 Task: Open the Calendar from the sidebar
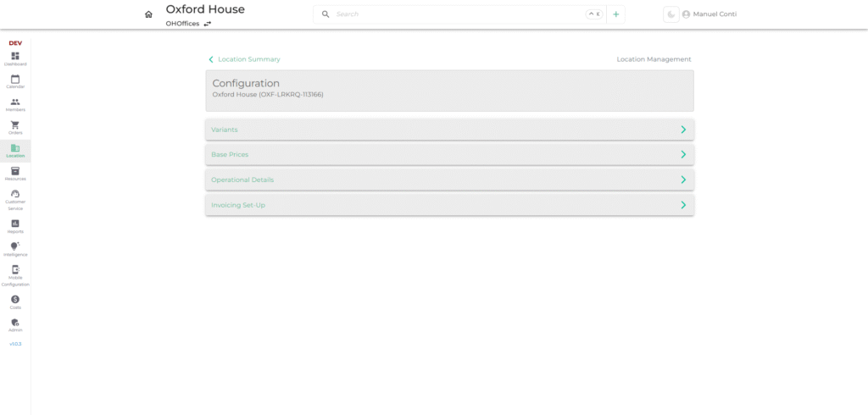[15, 80]
